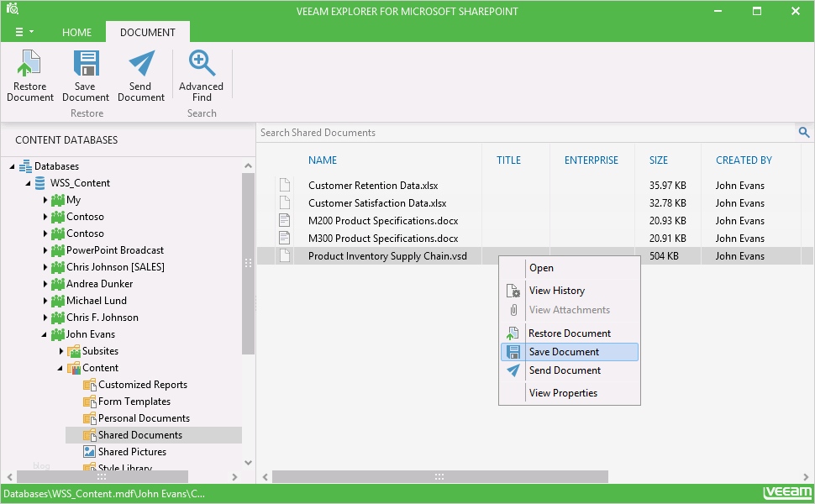Collapse the Content node
Image resolution: width=815 pixels, height=504 pixels.
tap(60, 368)
